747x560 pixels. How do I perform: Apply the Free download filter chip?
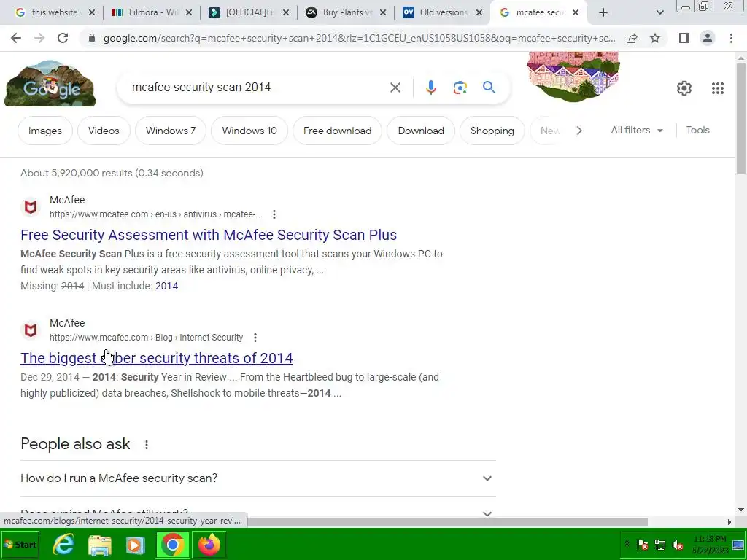(x=337, y=131)
